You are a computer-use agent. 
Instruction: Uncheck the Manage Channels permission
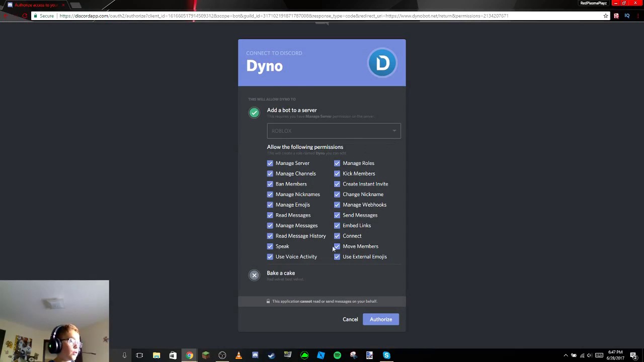[x=270, y=173]
